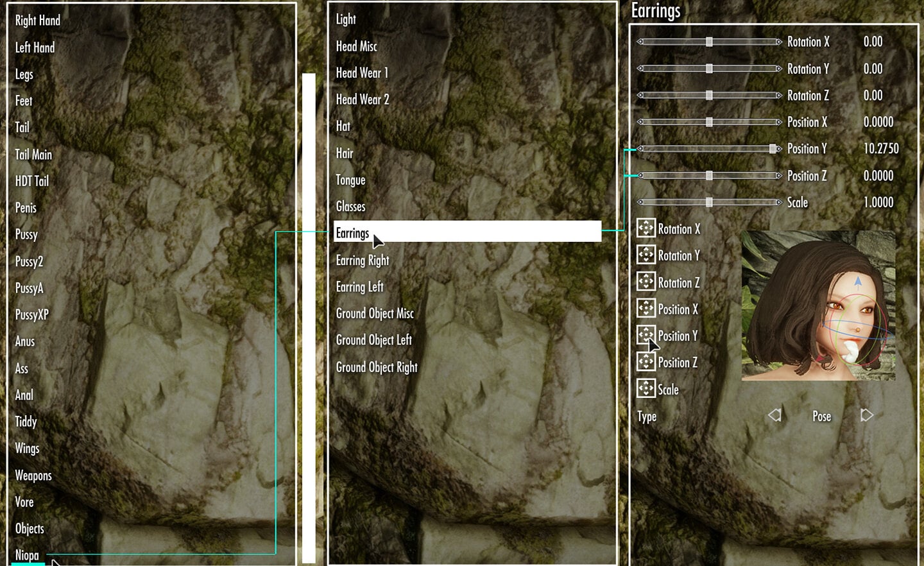Choose Ground Object Right node
The image size is (924, 566).
pyautogui.click(x=377, y=367)
